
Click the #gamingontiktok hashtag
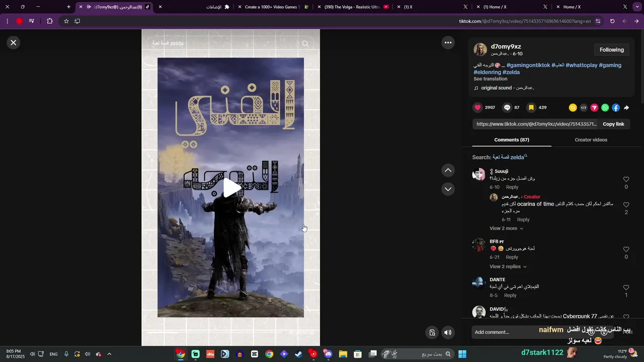tap(528, 65)
